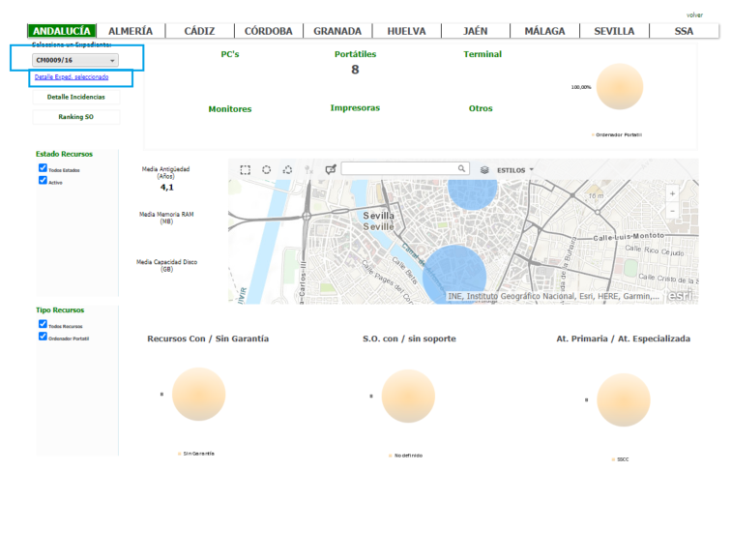Click the Monitores heading
This screenshot has width=731, height=560.
230,109
